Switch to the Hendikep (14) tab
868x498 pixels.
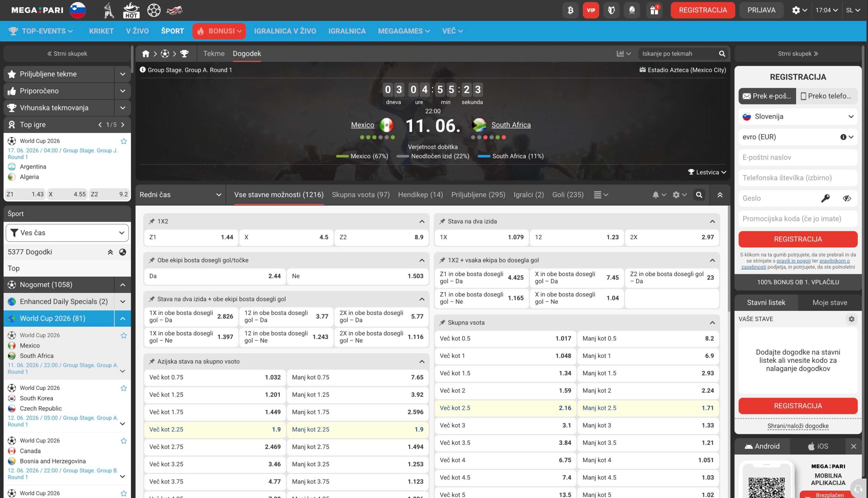tap(420, 195)
